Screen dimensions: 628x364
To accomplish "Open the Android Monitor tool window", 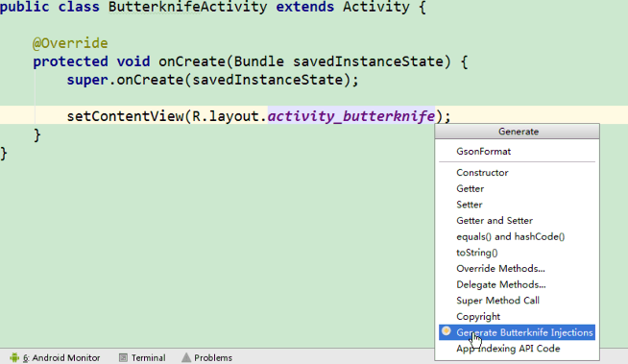I will [x=55, y=357].
